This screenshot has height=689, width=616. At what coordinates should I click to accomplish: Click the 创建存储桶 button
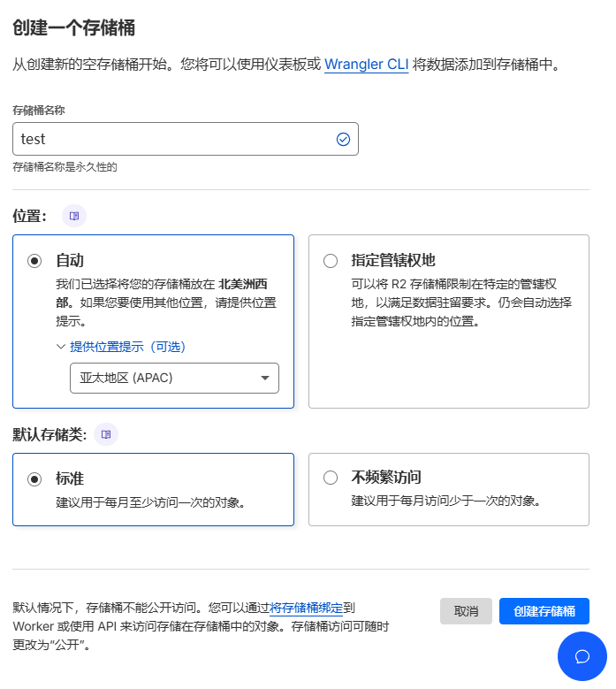pyautogui.click(x=544, y=611)
